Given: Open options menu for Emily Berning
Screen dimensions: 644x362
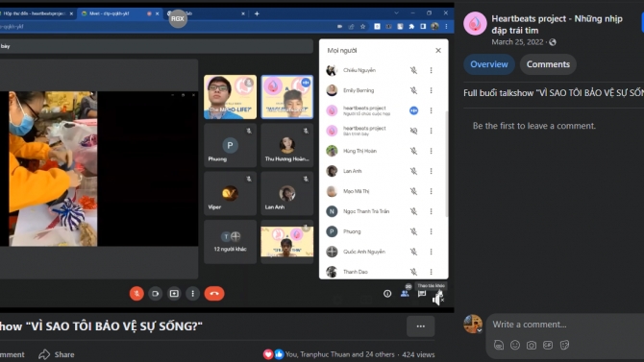Looking at the screenshot, I should [x=431, y=90].
